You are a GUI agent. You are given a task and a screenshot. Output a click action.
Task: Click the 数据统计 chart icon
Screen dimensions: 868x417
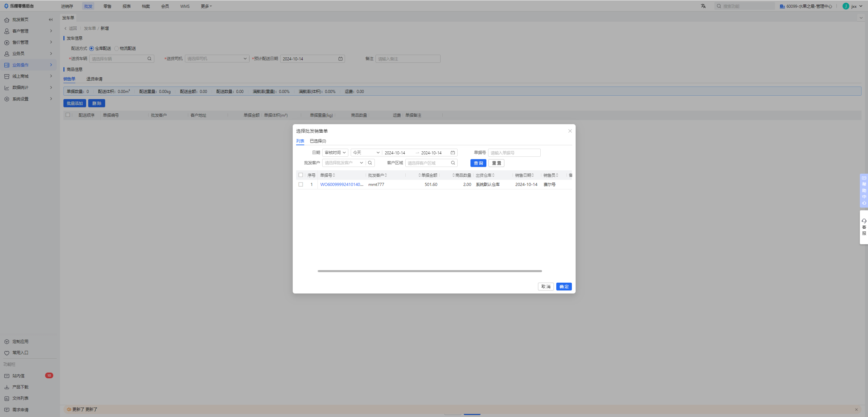click(x=6, y=88)
